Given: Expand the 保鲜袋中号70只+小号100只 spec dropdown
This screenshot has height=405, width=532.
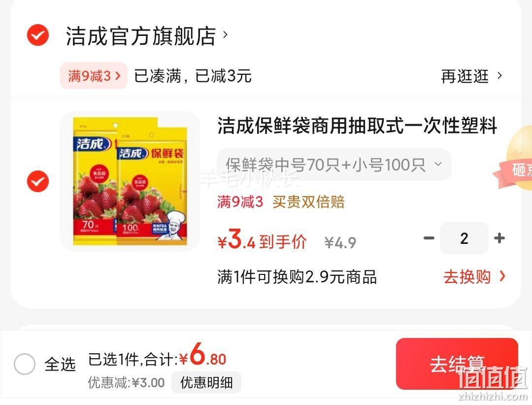Looking at the screenshot, I should pyautogui.click(x=334, y=165).
